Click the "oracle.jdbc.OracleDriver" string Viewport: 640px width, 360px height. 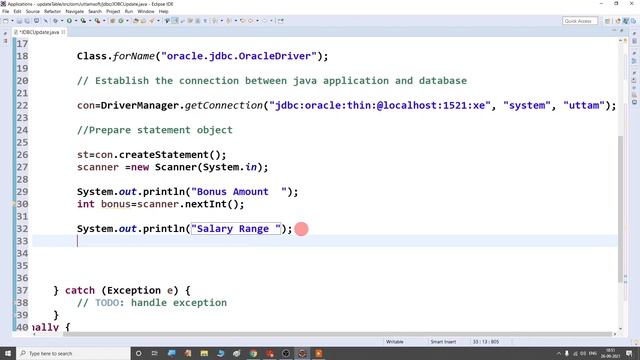click(239, 56)
